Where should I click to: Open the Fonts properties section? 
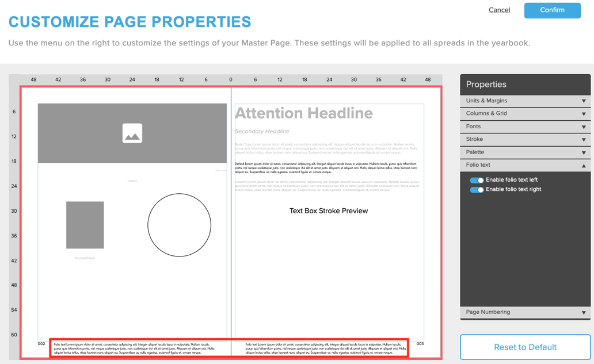pos(524,127)
